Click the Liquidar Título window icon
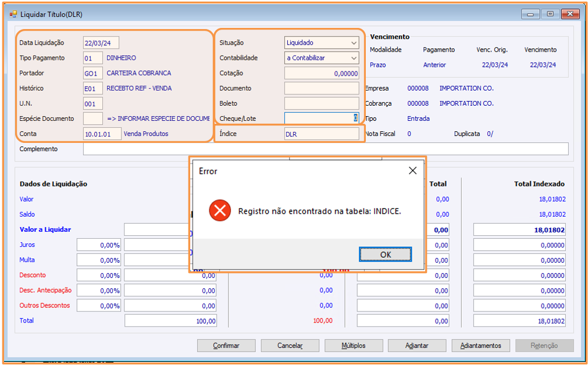This screenshot has width=588, height=366. 13,15
